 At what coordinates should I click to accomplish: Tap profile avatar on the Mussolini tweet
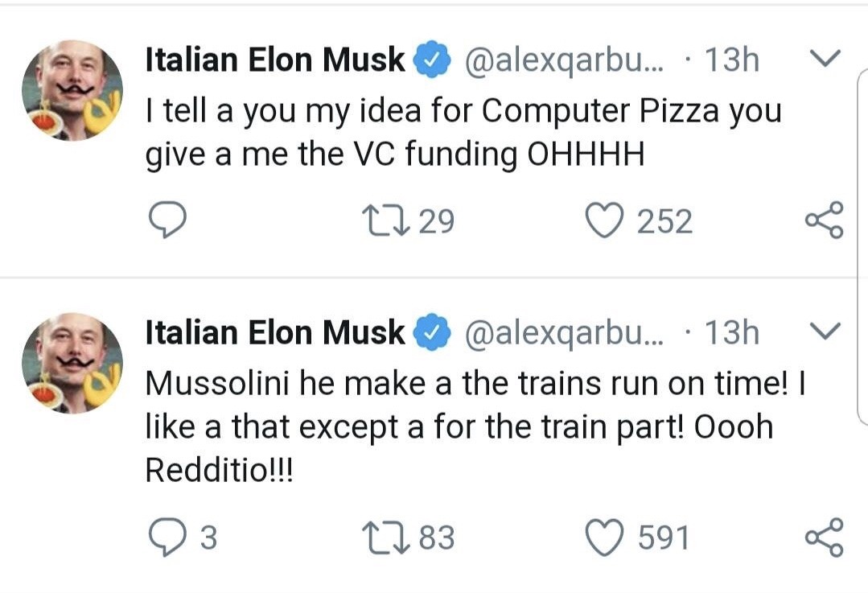72,363
